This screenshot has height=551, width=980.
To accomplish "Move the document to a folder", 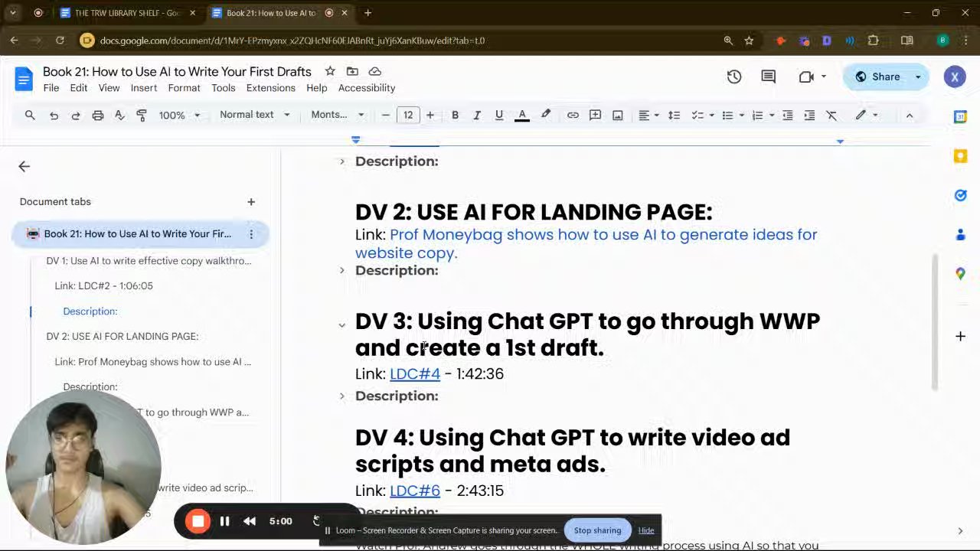I will point(352,71).
